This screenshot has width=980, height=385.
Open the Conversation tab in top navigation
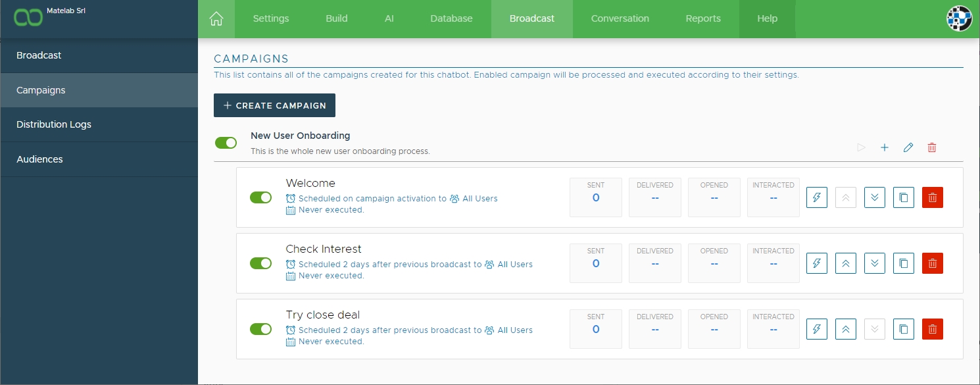pos(620,19)
